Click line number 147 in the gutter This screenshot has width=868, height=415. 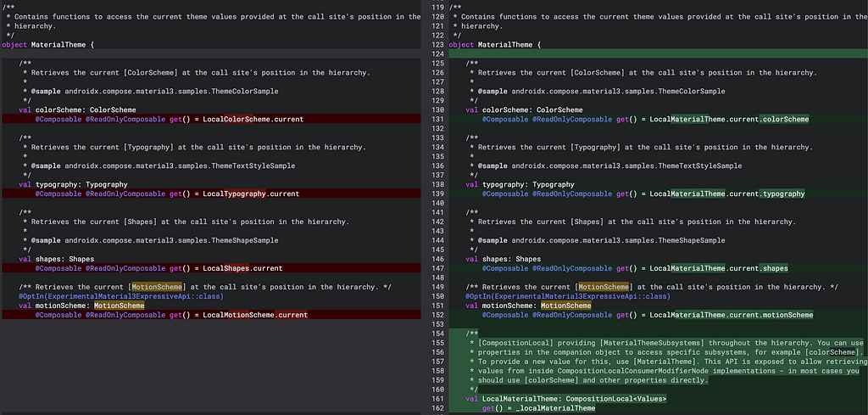tap(437, 268)
